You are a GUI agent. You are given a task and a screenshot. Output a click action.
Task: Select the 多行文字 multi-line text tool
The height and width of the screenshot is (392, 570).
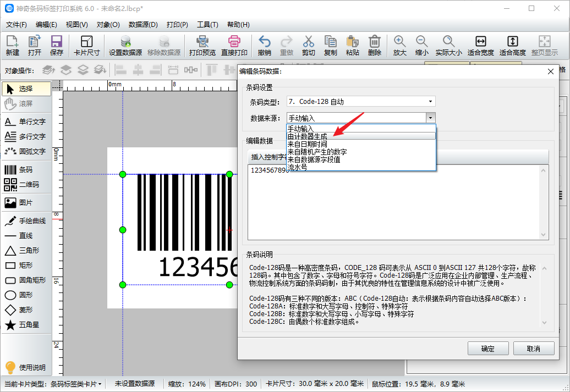(26, 136)
